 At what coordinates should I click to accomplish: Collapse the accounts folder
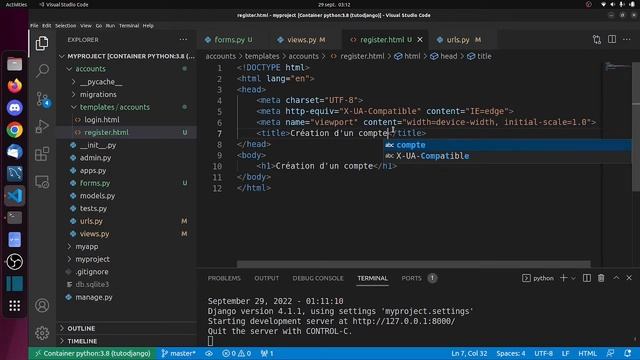tap(90, 69)
